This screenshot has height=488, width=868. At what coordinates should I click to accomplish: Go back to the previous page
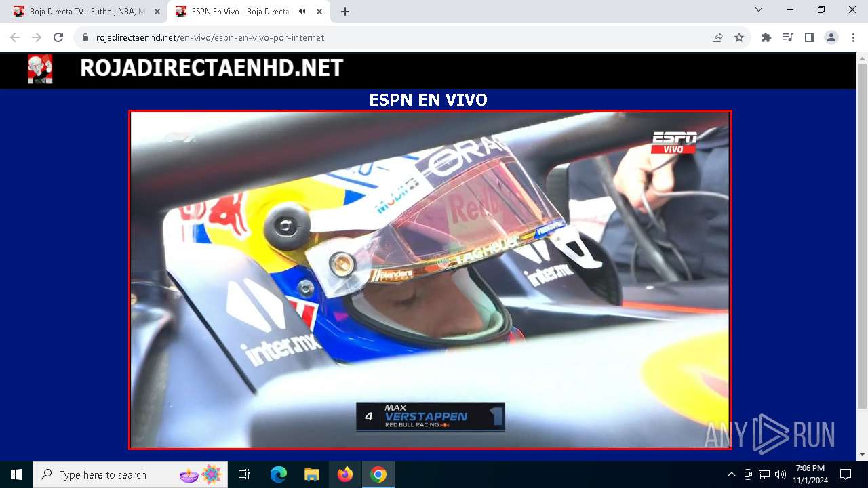coord(15,38)
